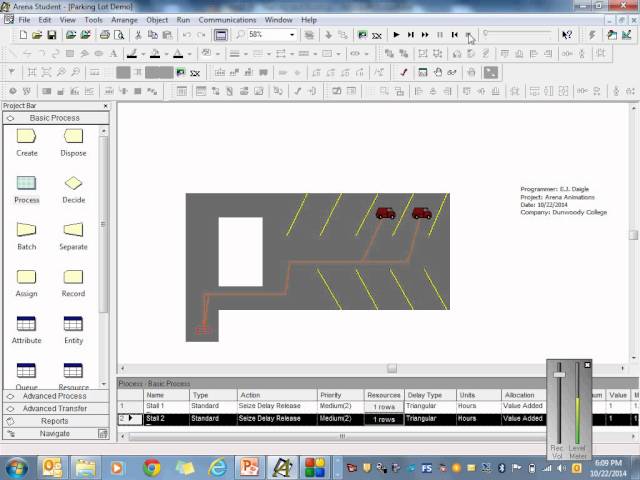
Task: Click the Print icon
Action: click(104, 35)
